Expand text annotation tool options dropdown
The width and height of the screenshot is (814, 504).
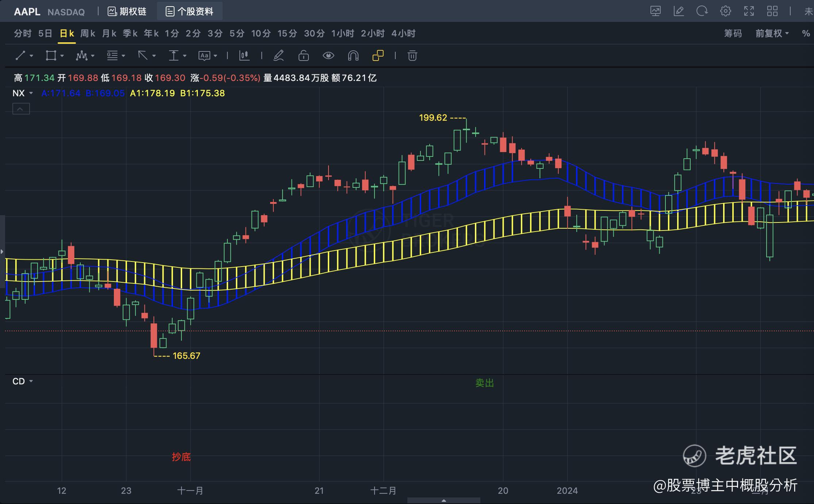[215, 56]
